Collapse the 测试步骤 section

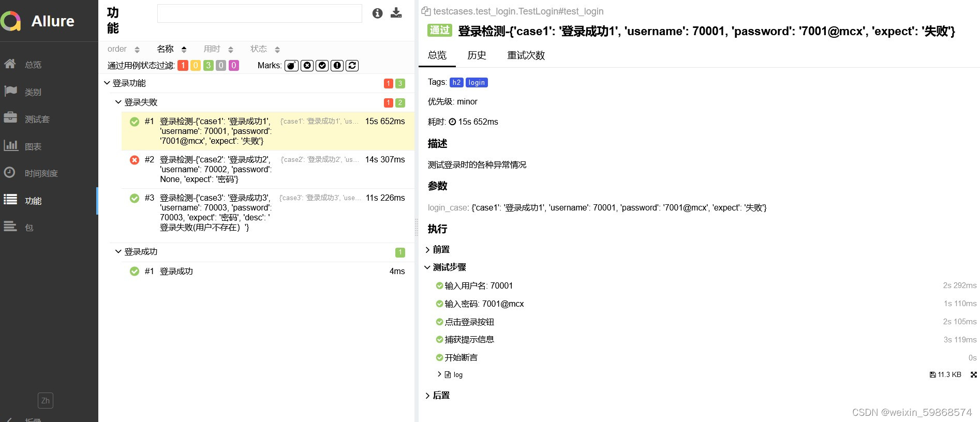(x=446, y=267)
